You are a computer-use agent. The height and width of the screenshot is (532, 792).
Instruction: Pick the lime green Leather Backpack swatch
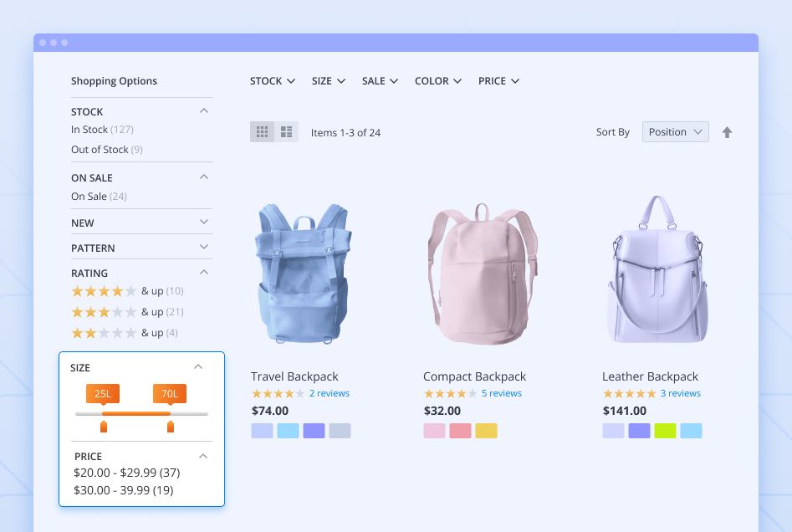click(665, 431)
